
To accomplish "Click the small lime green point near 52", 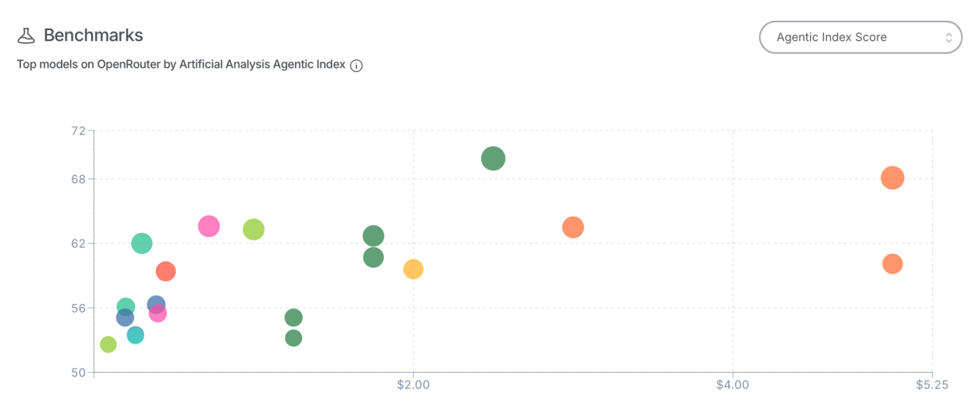I will click(108, 344).
